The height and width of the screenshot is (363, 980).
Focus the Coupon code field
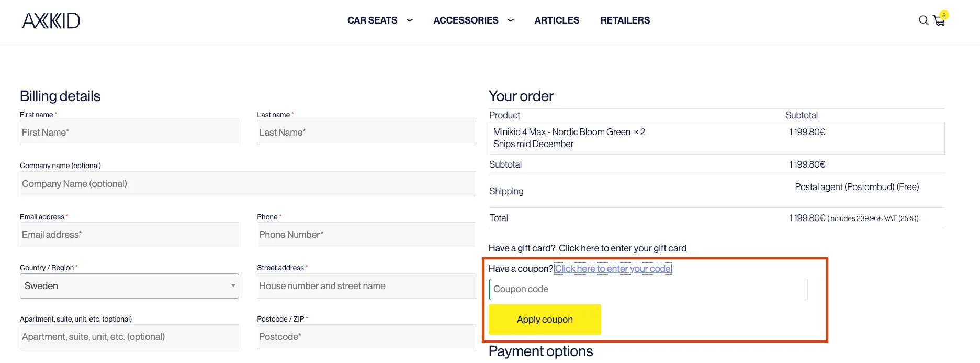648,289
